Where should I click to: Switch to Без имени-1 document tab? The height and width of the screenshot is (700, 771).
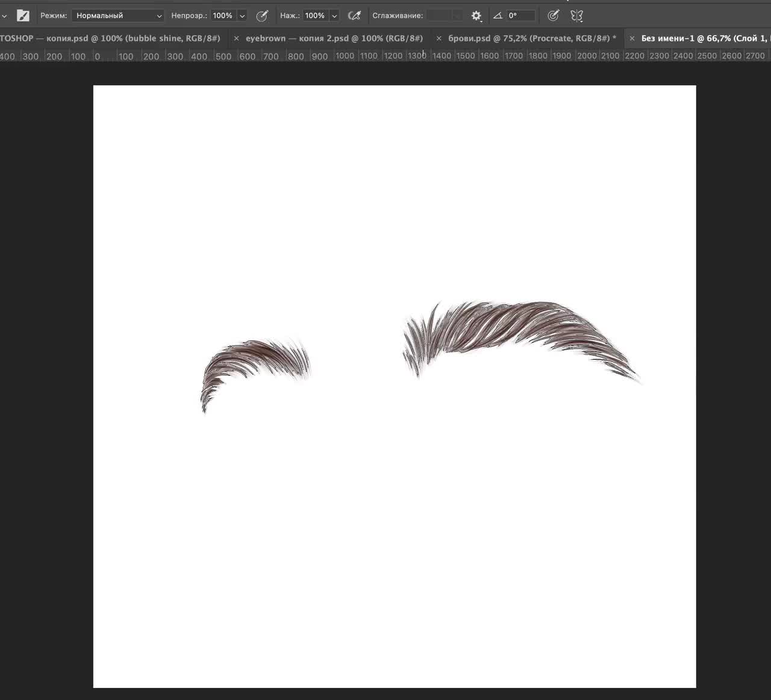click(x=705, y=38)
